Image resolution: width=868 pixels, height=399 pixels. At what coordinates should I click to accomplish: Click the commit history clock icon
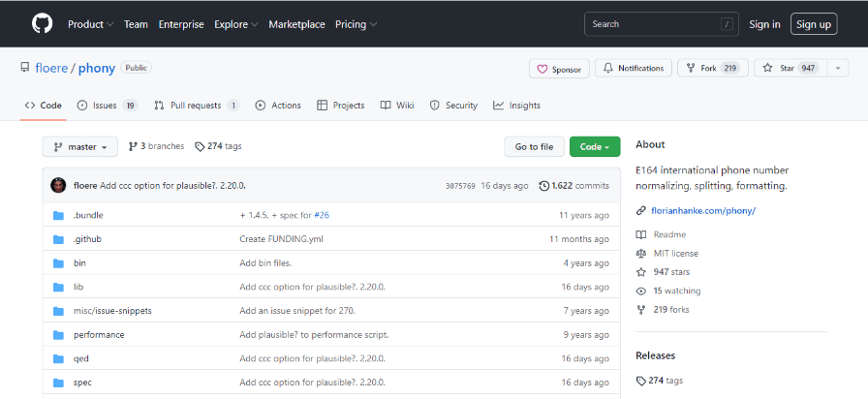pos(543,186)
